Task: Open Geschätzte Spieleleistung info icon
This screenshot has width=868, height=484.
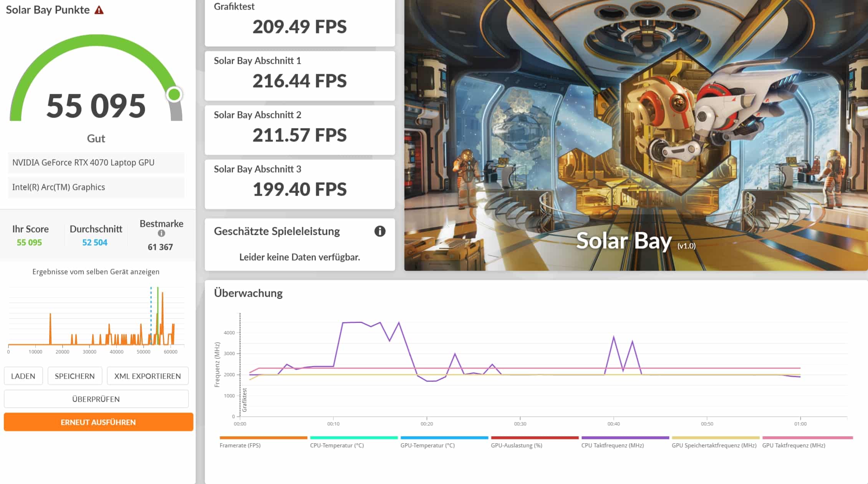Action: (379, 231)
